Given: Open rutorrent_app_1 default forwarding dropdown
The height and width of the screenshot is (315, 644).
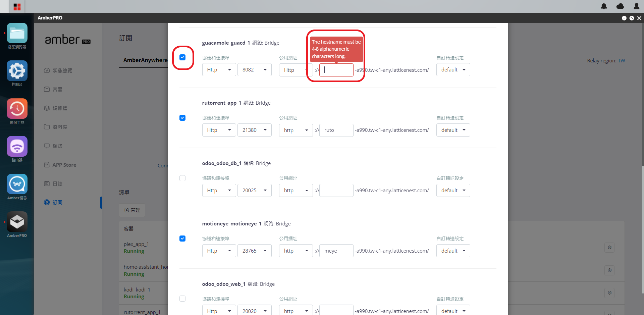Looking at the screenshot, I should [x=453, y=130].
